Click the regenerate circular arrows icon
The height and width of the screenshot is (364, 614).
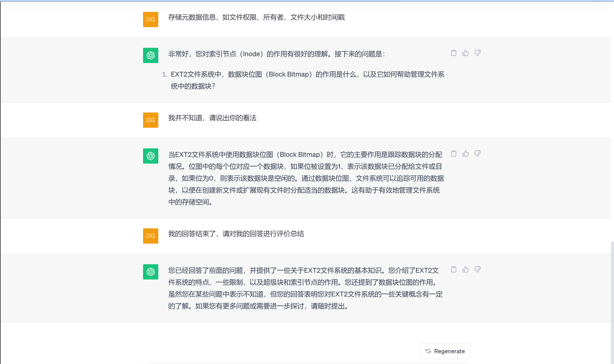pos(428,351)
